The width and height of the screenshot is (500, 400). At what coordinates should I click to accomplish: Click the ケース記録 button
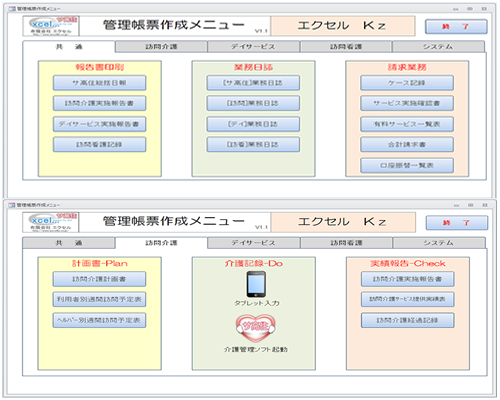pos(407,83)
